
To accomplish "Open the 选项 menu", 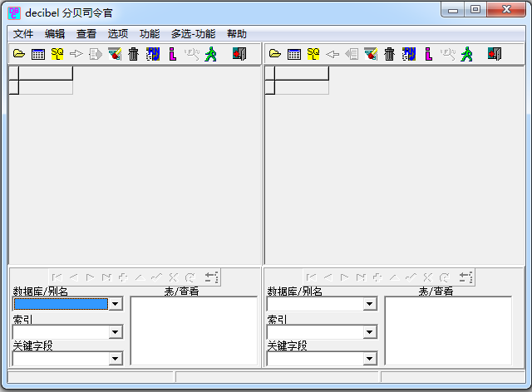I will (118, 34).
